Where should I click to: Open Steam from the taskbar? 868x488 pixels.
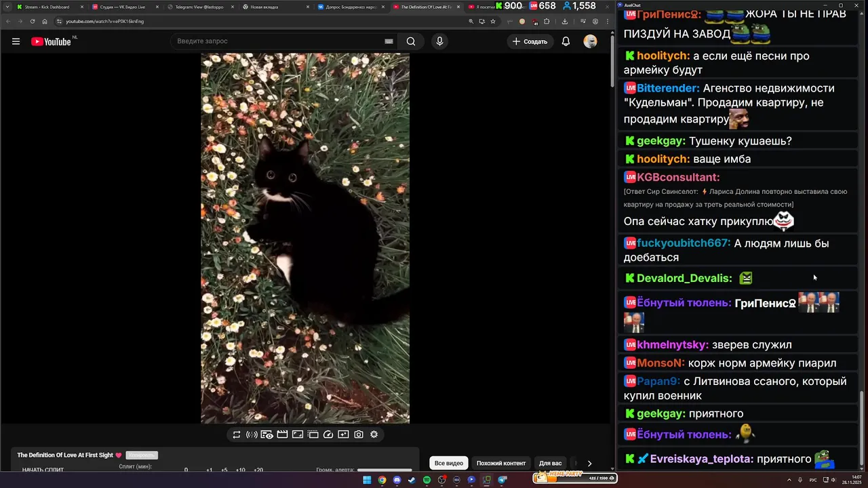(412, 480)
